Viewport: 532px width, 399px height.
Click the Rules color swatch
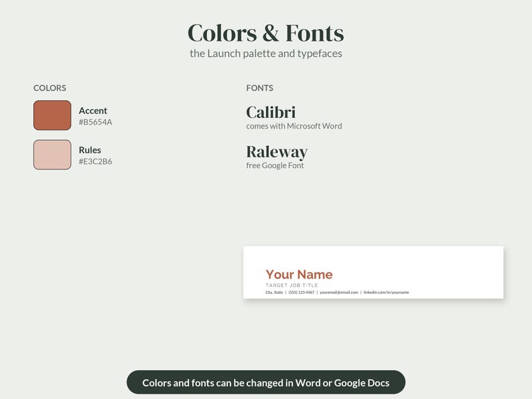point(52,155)
